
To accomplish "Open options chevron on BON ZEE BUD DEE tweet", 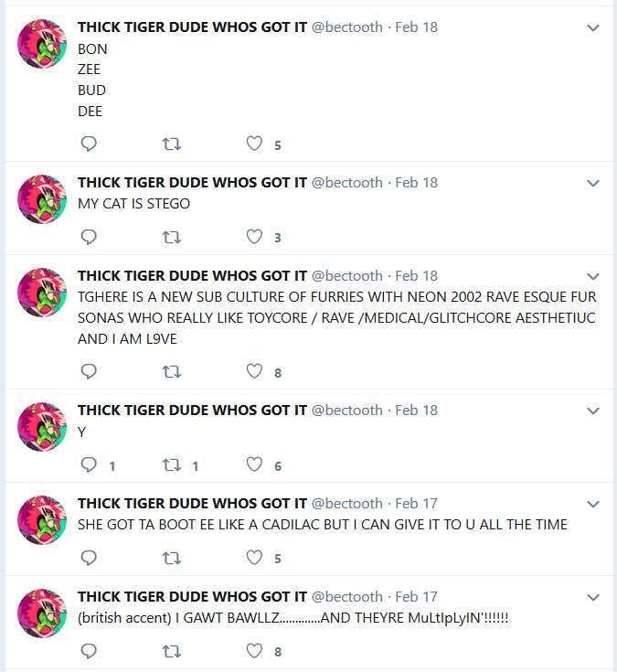I will [x=593, y=27].
